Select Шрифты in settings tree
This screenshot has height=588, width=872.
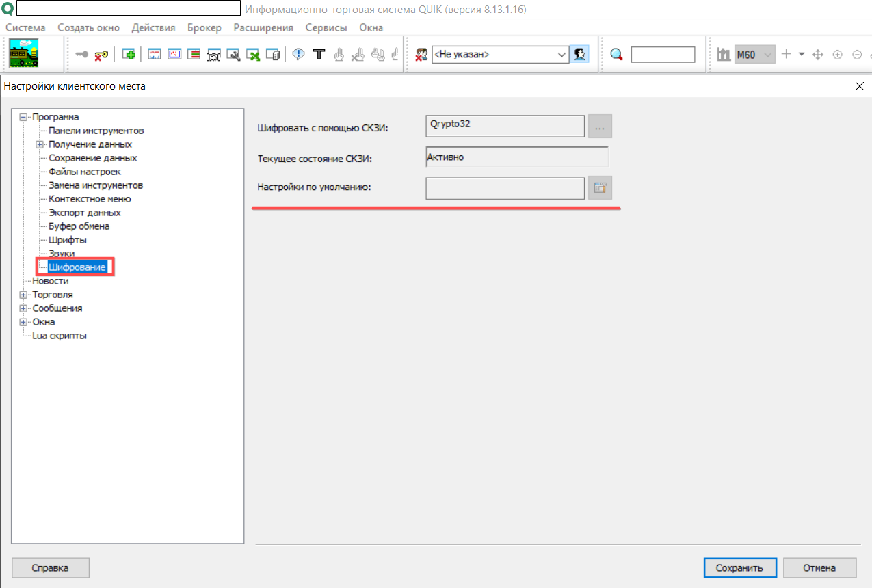pos(68,240)
